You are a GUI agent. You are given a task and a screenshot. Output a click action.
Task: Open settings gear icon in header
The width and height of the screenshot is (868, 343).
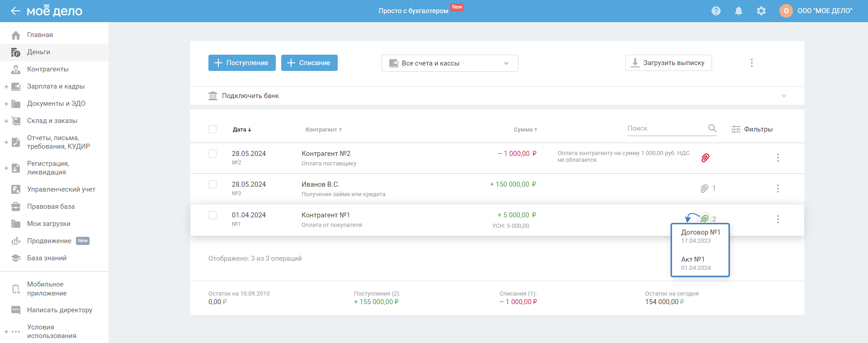click(761, 11)
